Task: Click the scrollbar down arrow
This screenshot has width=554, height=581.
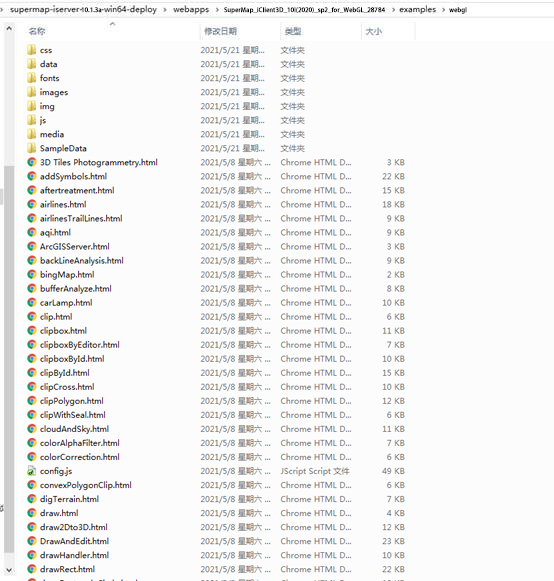Action: click(9, 570)
